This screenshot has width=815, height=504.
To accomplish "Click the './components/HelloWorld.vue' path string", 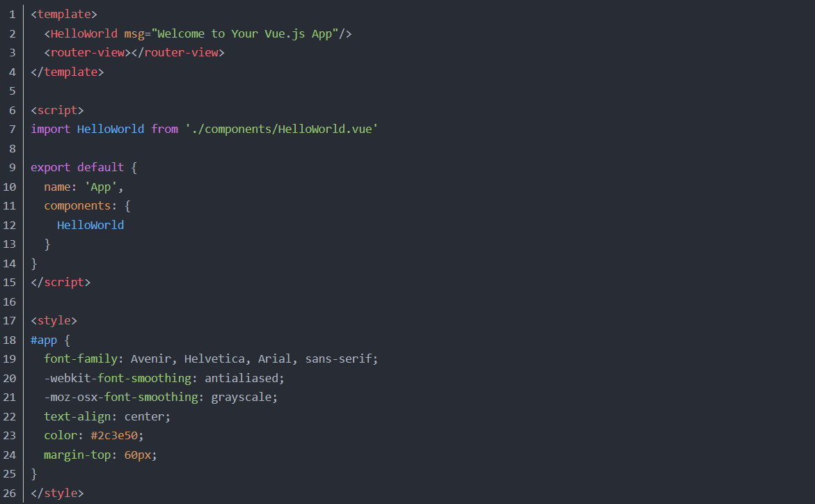I will tap(281, 129).
